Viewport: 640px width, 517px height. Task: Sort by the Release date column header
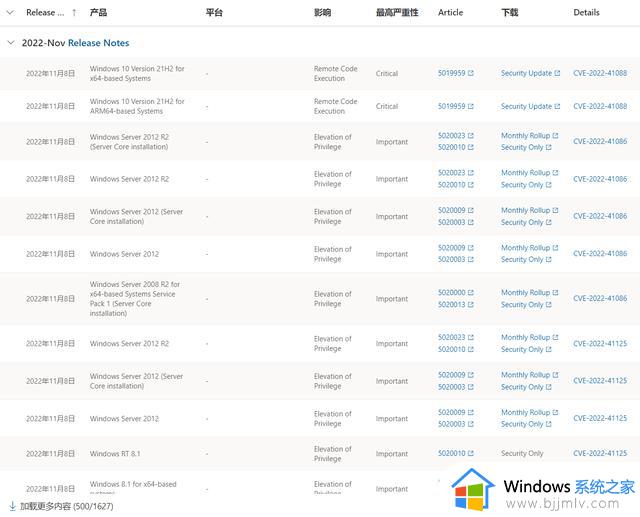[x=45, y=13]
